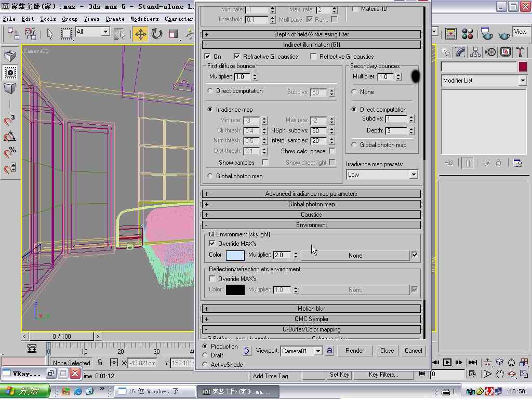Open the Material Editor (four spheres icon)
The width and height of the screenshot is (532, 399).
[468, 34]
